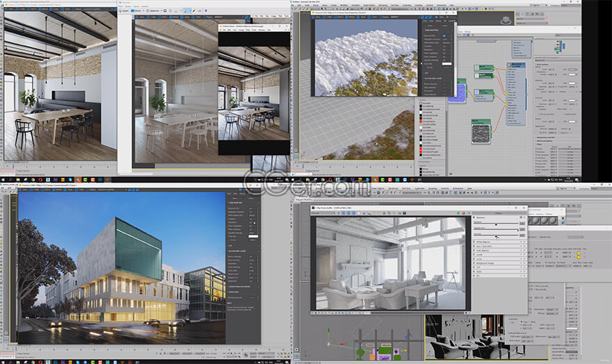Expand Color Balance rollout in V-Ray buffer
The image size is (612, 364).
click(499, 251)
